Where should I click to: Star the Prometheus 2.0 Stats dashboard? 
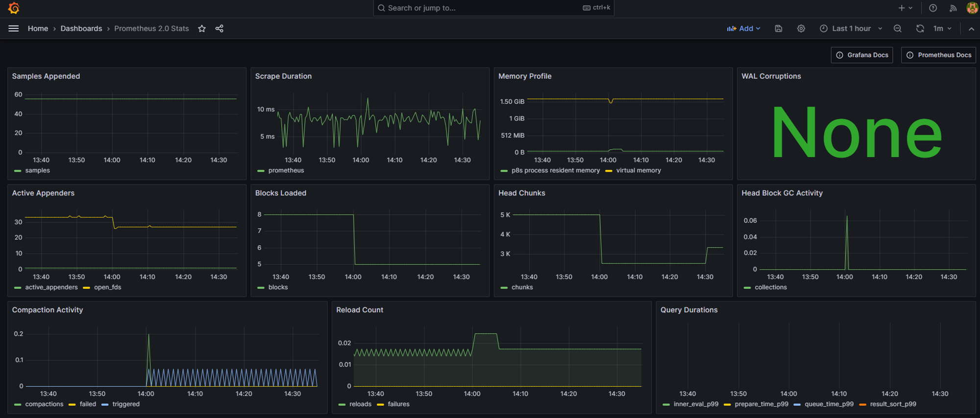point(202,28)
